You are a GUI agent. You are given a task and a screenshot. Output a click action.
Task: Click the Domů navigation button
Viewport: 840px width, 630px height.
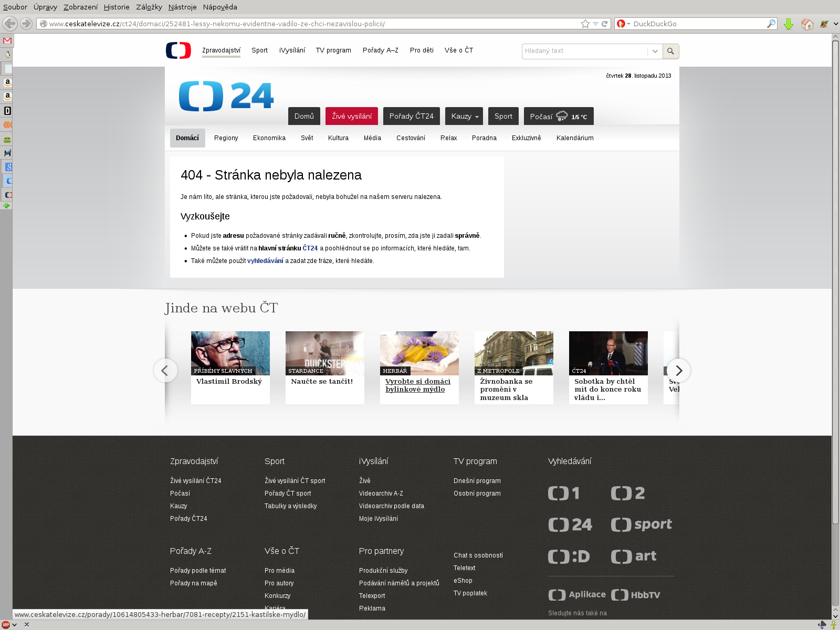point(304,116)
